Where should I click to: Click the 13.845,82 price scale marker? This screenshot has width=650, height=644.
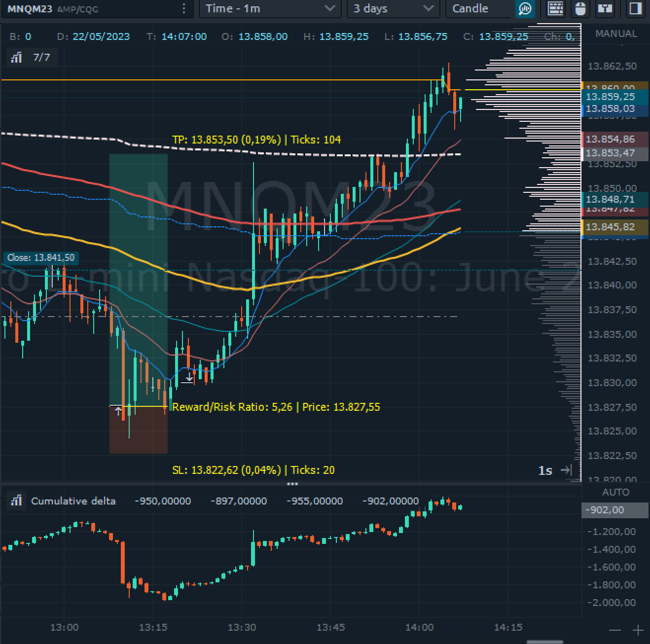click(x=615, y=227)
